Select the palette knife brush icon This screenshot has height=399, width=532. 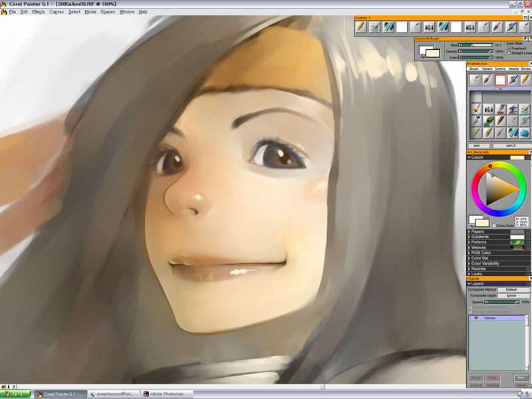pyautogui.click(x=476, y=121)
